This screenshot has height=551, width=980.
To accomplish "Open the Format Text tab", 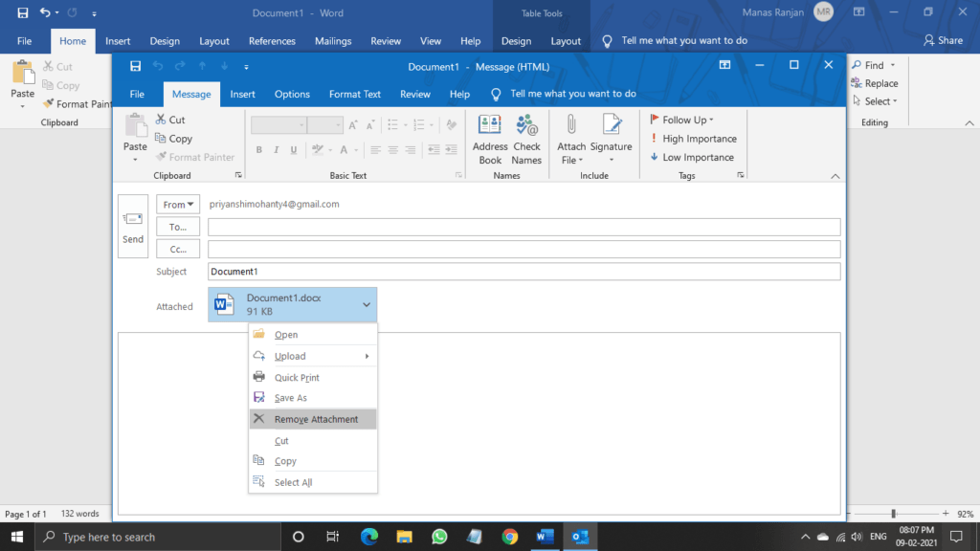I will [x=354, y=95].
